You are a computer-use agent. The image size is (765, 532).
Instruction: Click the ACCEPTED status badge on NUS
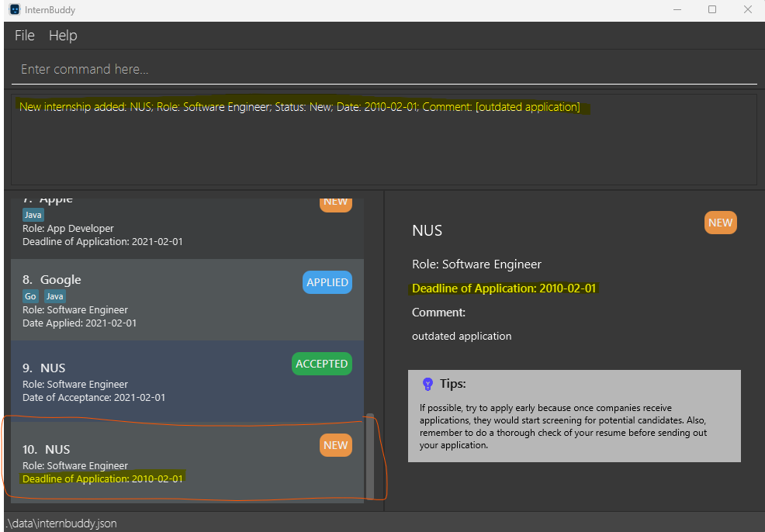[x=321, y=364]
